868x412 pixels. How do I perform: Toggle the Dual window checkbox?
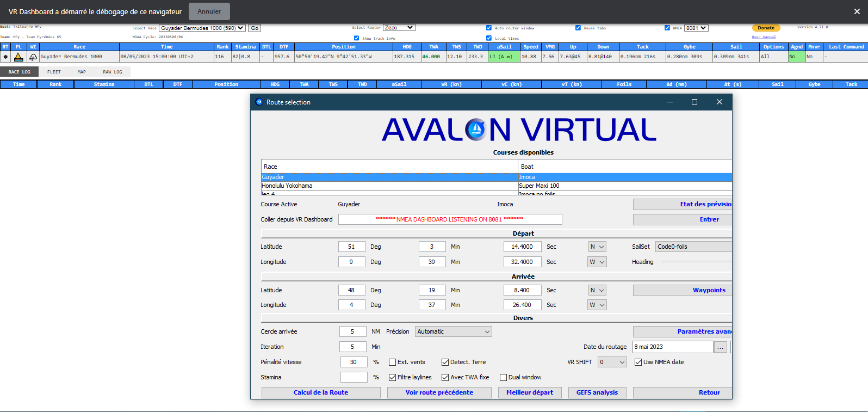pyautogui.click(x=503, y=377)
